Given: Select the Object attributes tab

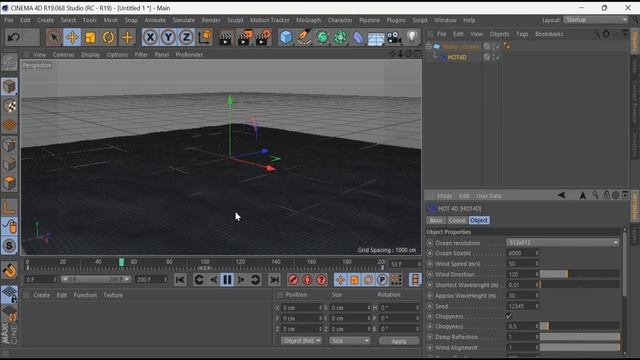Looking at the screenshot, I should (x=479, y=220).
